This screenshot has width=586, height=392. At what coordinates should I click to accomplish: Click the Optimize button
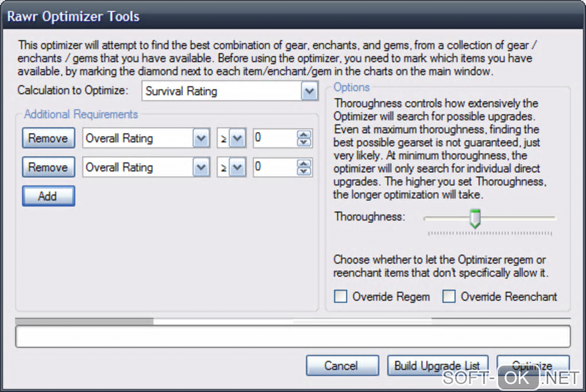533,365
